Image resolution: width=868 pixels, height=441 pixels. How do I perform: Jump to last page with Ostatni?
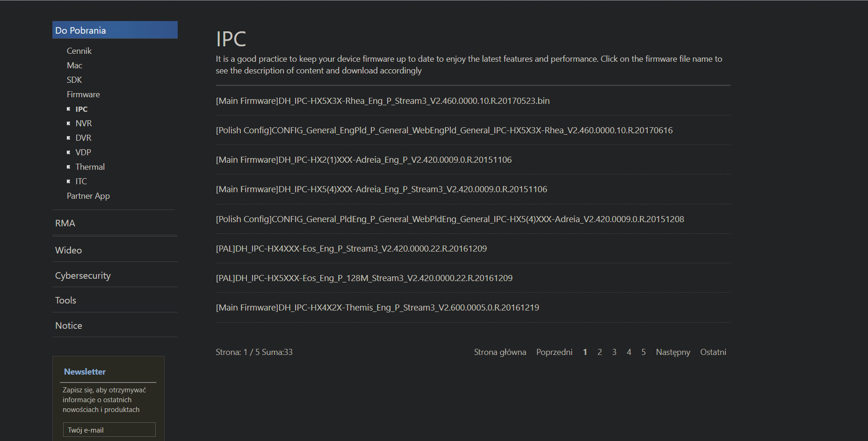713,352
